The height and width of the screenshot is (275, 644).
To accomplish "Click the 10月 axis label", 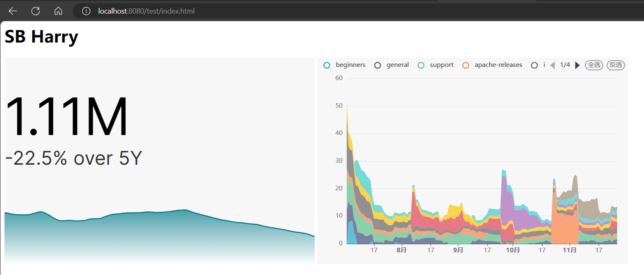I will [513, 250].
